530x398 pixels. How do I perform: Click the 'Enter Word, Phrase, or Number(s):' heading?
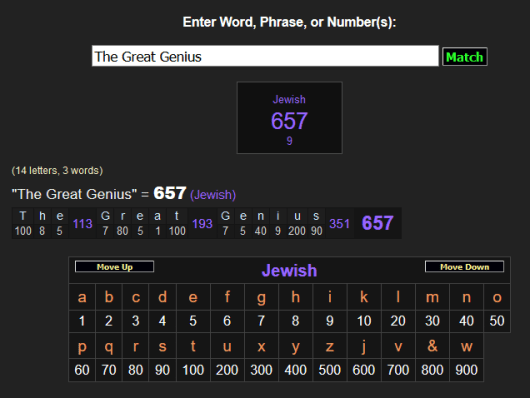(x=289, y=22)
